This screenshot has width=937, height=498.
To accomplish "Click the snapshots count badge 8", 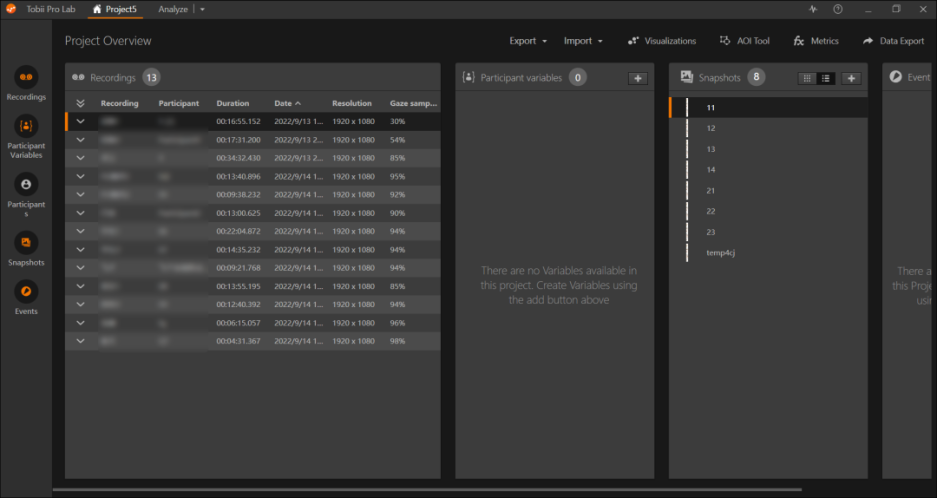I will (x=756, y=77).
